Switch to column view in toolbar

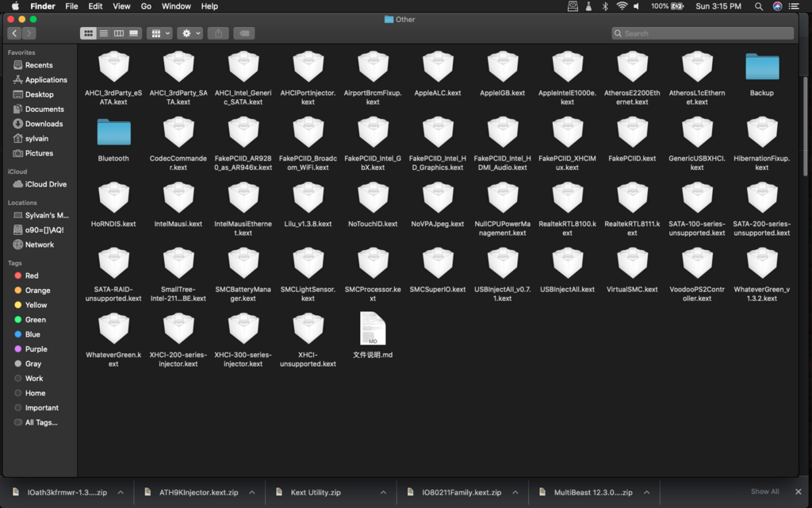[119, 33]
